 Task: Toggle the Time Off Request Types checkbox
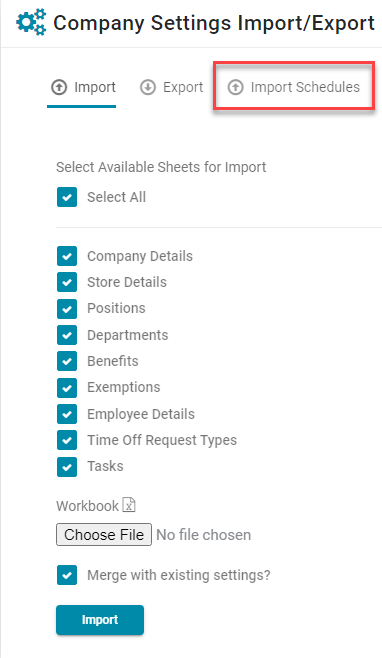67,440
